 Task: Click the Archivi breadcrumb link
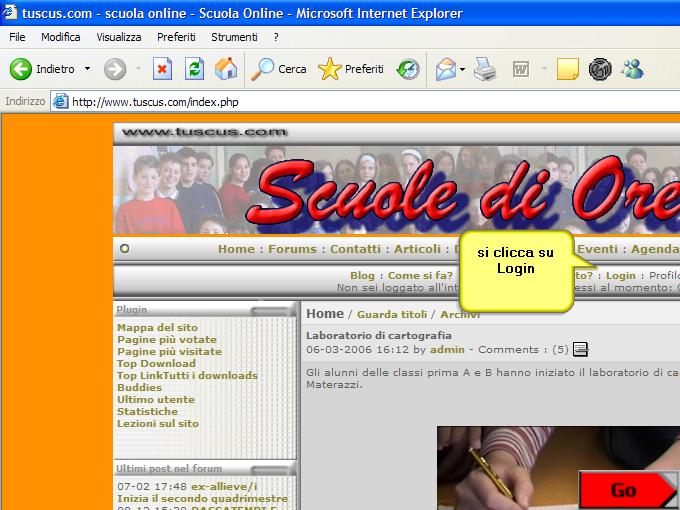tap(460, 314)
